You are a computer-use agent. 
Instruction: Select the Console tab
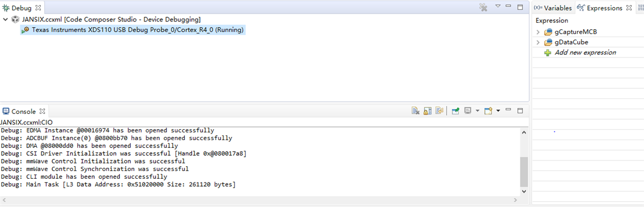point(24,111)
